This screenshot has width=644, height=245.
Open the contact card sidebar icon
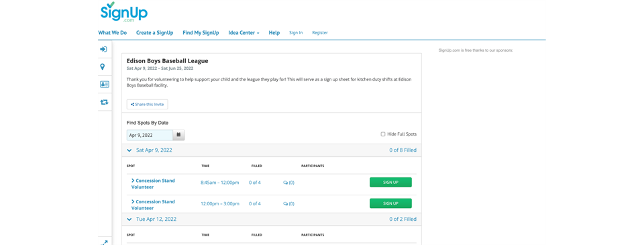[105, 85]
